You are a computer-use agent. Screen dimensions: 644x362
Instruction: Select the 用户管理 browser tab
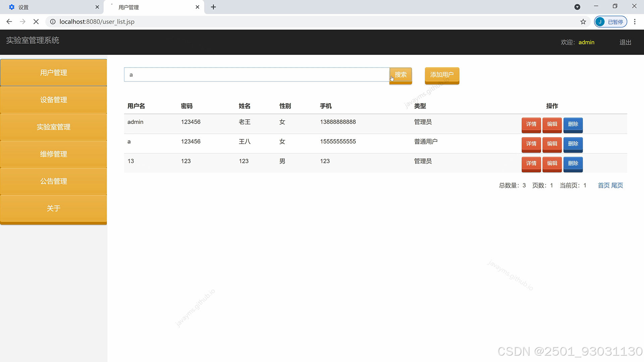[154, 7]
